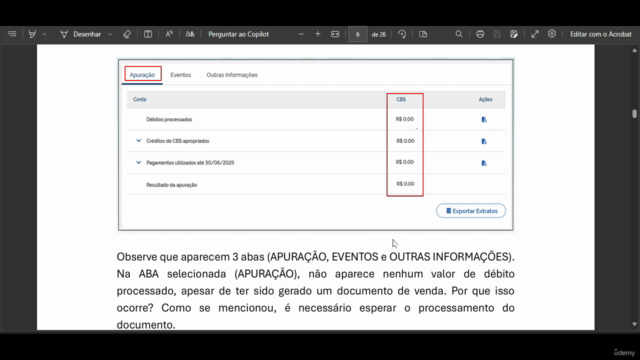Click R$ 0.00 in Débitos processados row

[x=404, y=119]
